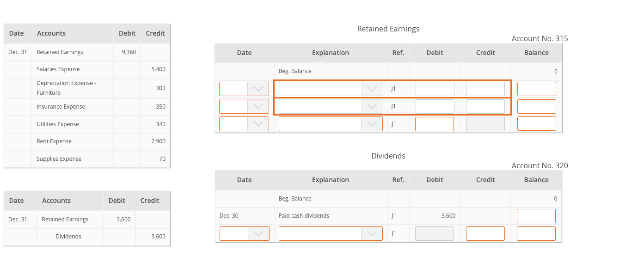This screenshot has height=256, width=644.
Task: Open date dropdown in third Retained Earnings row
Action: click(244, 124)
